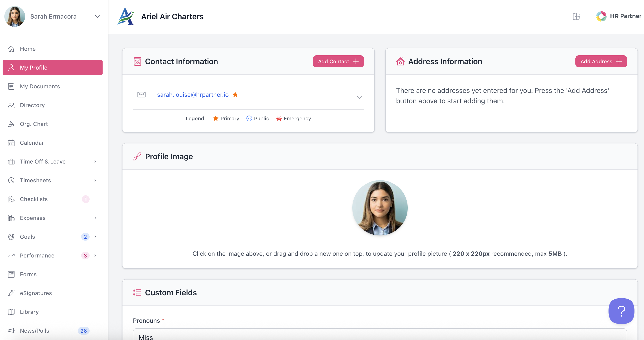
Task: Click the Org. Chart sidebar icon
Action: 11,124
